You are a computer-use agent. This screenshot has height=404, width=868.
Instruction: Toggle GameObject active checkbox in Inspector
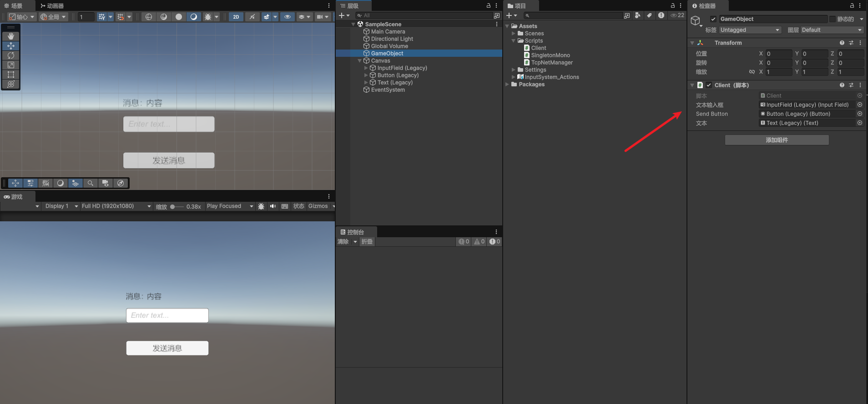pos(713,19)
